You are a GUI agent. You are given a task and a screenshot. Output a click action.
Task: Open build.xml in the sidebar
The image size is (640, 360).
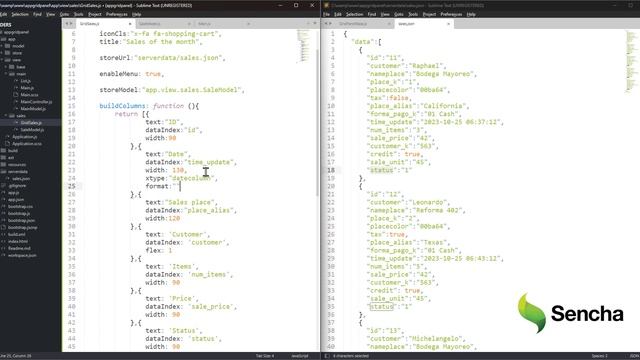click(x=17, y=234)
